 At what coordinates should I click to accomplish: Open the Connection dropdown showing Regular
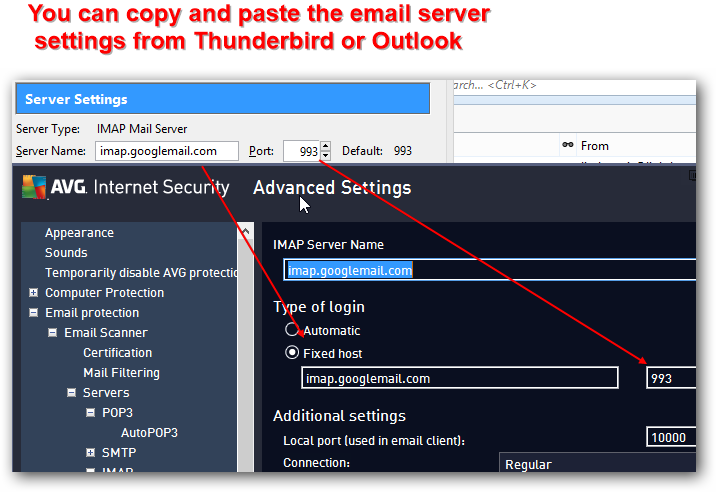[598, 462]
